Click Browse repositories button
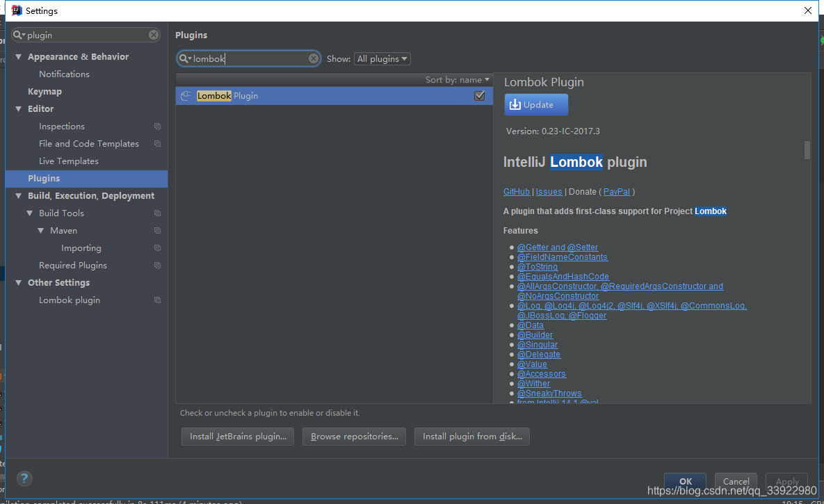Viewport: 824px width, 504px height. [354, 436]
